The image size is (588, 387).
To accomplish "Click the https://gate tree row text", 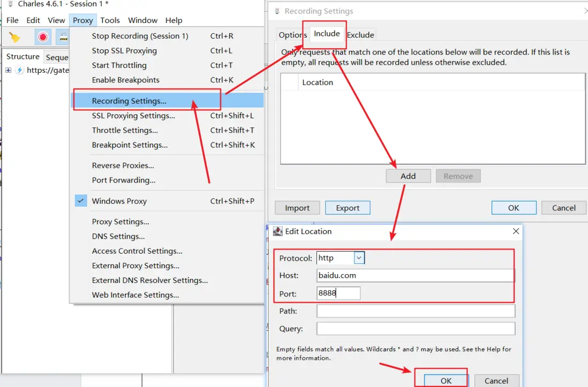I will click(x=48, y=70).
